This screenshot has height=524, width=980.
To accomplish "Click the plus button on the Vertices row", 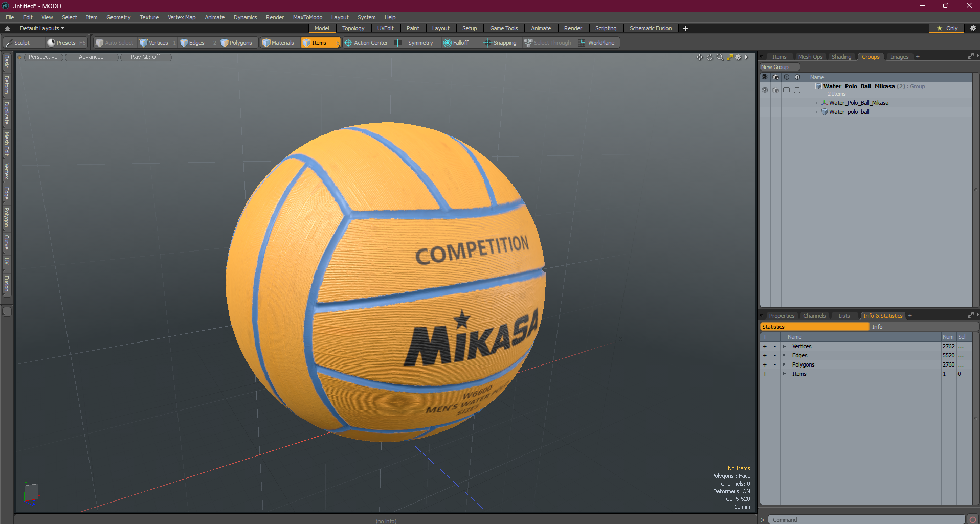I will [x=765, y=346].
